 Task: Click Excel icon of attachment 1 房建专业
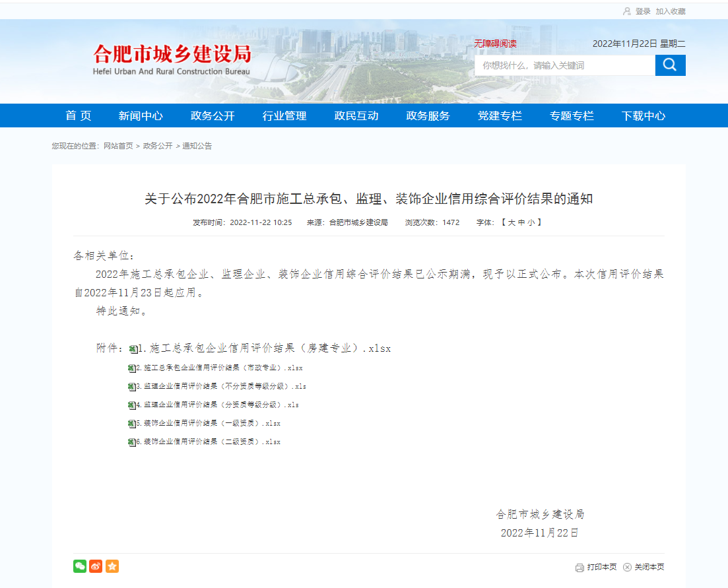tap(133, 349)
